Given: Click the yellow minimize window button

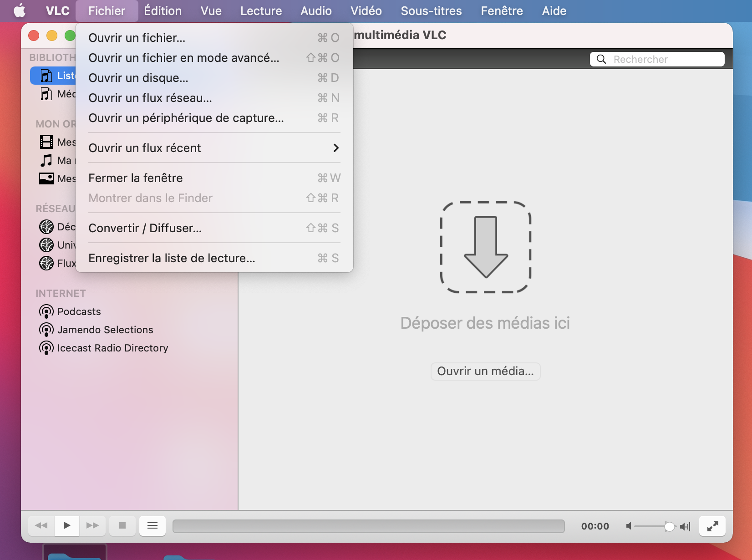Looking at the screenshot, I should click(x=52, y=36).
